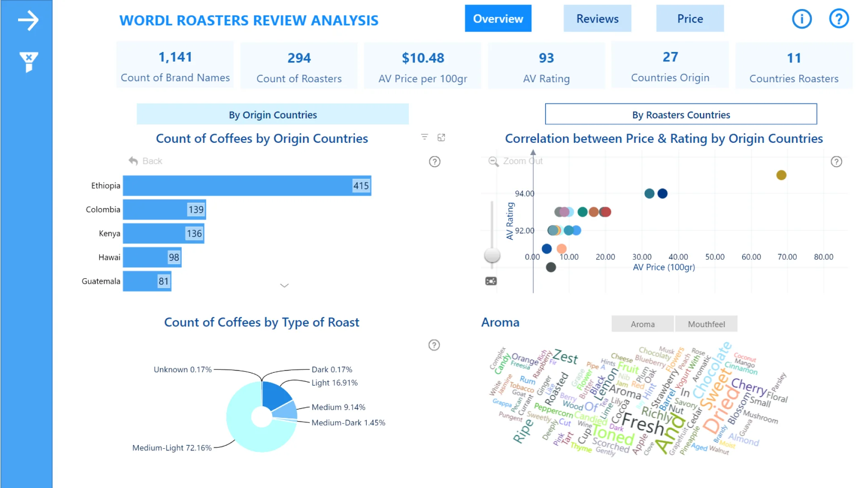Screen dimensions: 868x488
Task: Clear filters with the funnel icon
Action: (x=28, y=62)
